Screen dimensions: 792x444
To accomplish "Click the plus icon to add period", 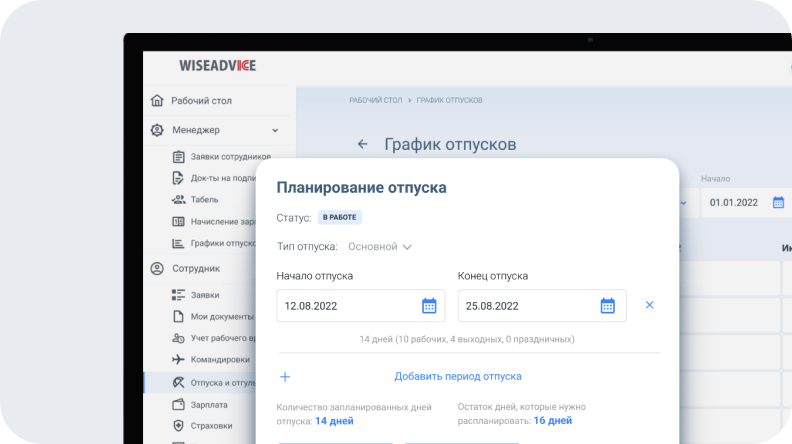I will point(285,377).
